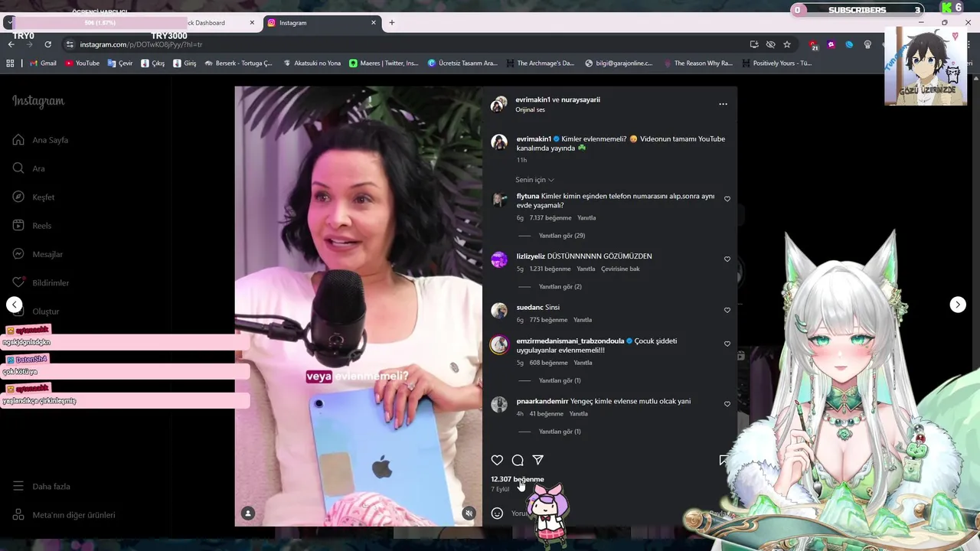Open the browser apps grid icon

(x=11, y=64)
